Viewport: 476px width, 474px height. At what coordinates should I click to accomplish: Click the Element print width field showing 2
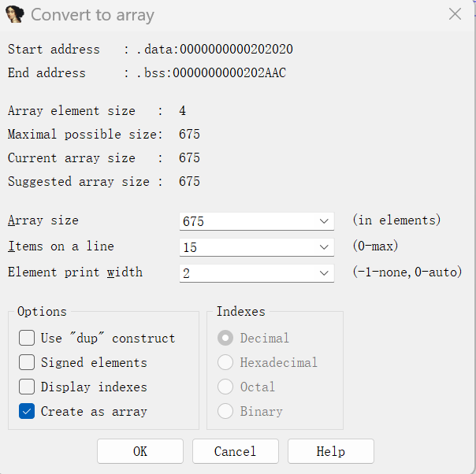point(247,273)
